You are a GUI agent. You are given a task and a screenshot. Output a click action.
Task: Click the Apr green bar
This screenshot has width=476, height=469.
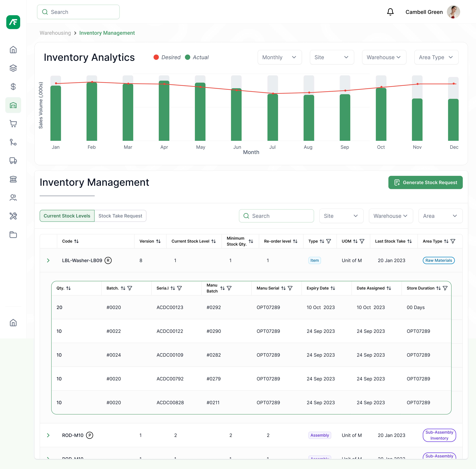click(164, 111)
